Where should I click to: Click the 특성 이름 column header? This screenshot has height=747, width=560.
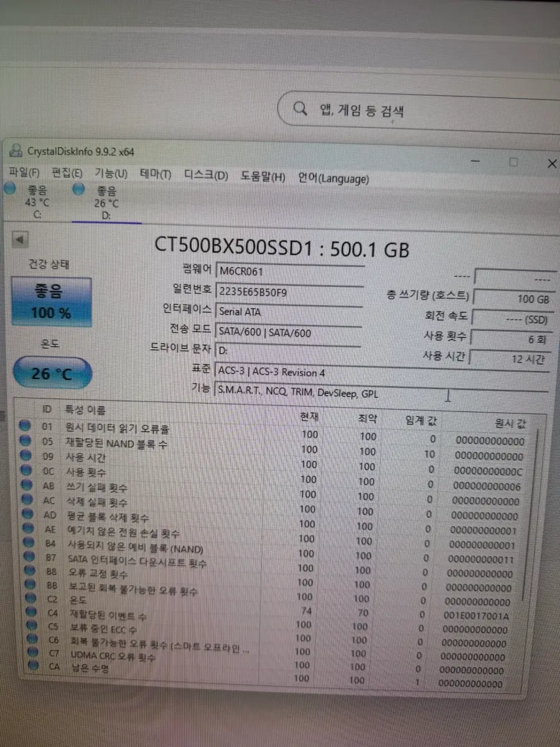point(85,410)
